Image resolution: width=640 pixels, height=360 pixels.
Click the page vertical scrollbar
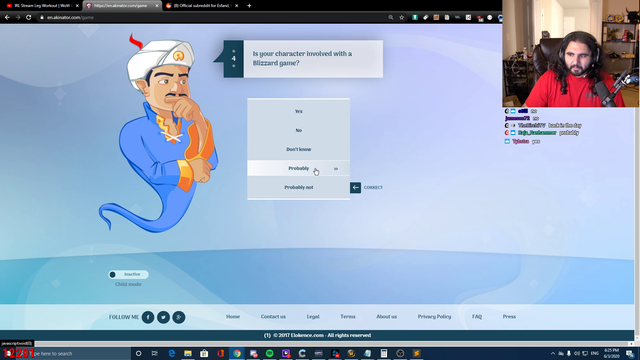[x=637, y=182]
